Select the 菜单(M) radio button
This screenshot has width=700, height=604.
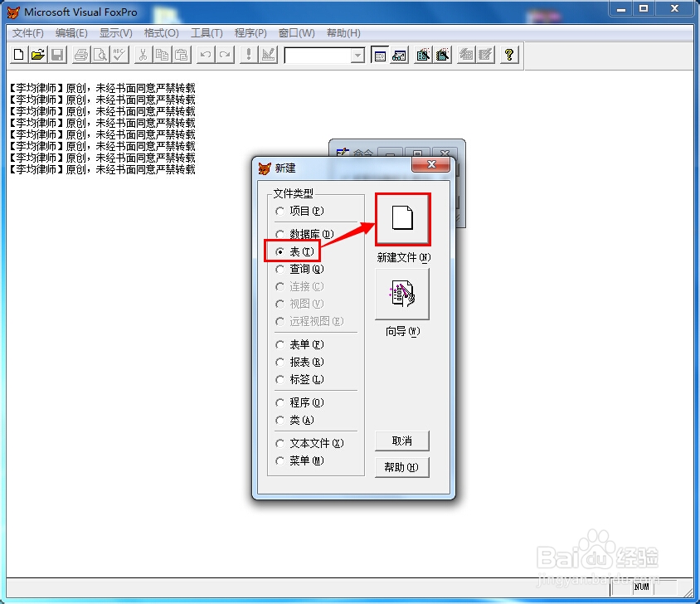(280, 461)
